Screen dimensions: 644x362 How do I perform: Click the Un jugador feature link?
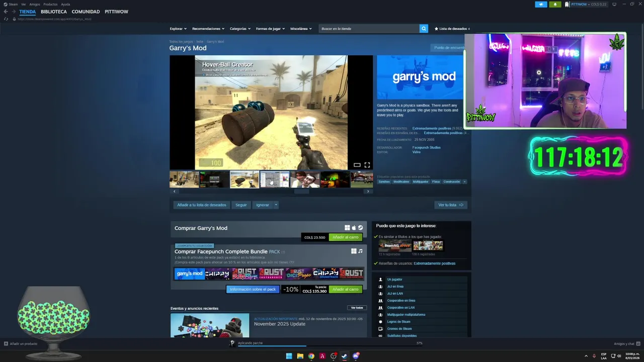(x=394, y=279)
